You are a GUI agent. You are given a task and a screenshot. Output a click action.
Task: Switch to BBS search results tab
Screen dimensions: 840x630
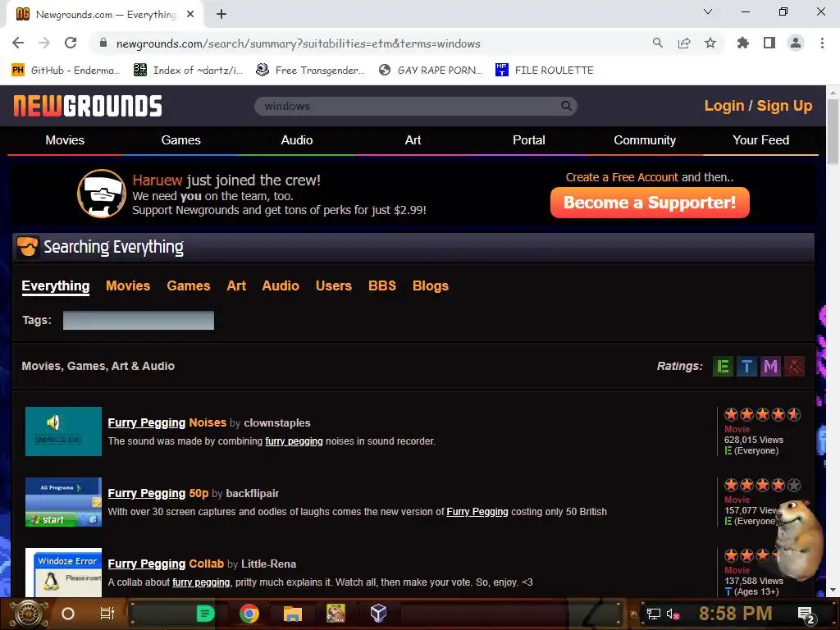pyautogui.click(x=382, y=285)
